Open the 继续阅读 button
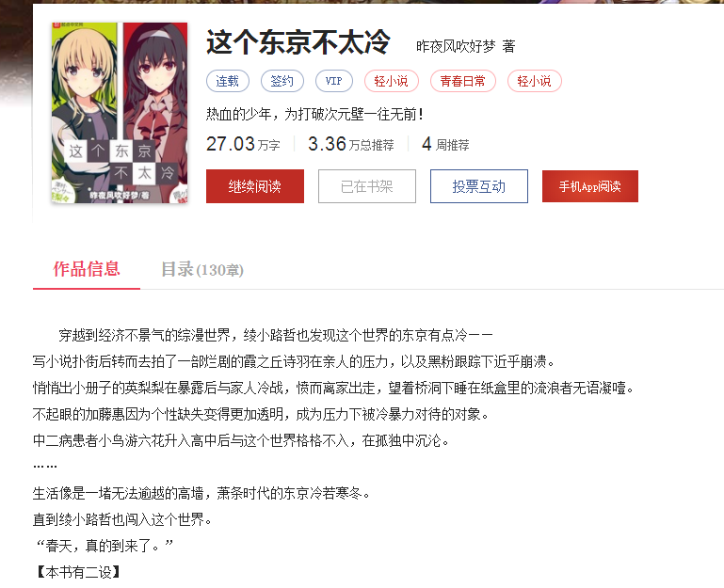 255,186
